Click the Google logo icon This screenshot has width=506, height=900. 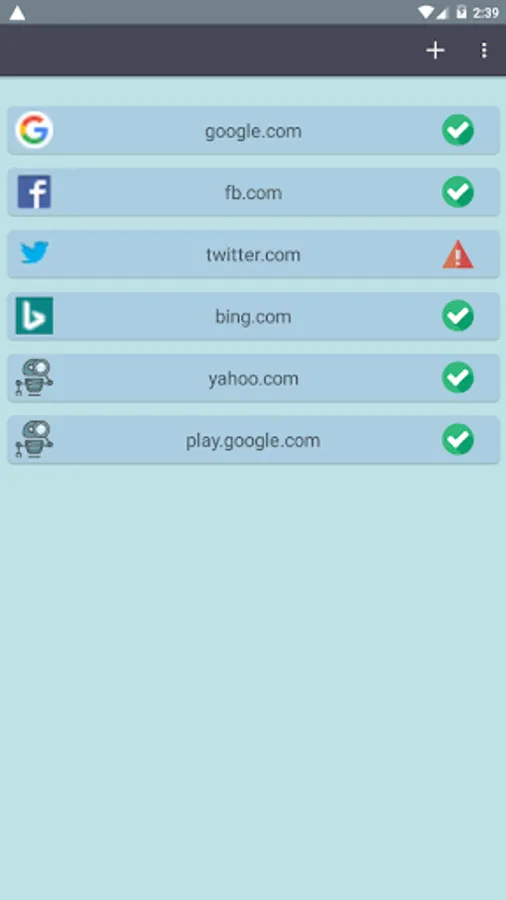coord(34,130)
